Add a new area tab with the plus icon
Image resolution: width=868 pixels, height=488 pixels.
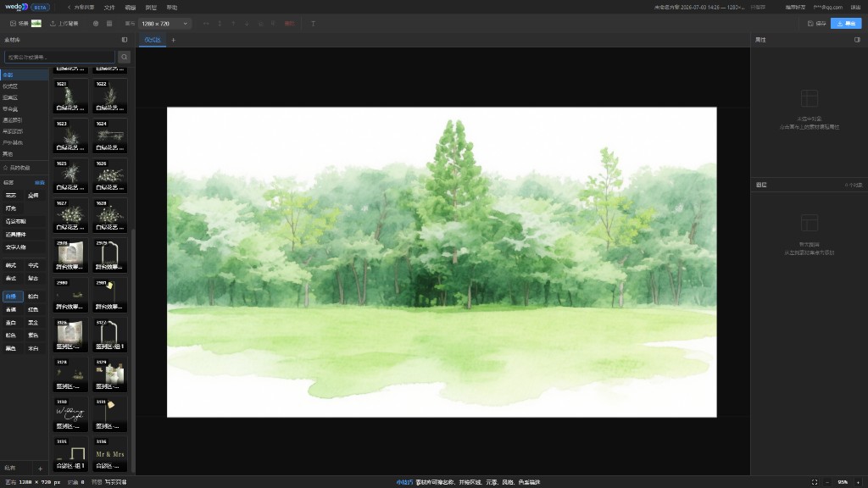coord(173,40)
